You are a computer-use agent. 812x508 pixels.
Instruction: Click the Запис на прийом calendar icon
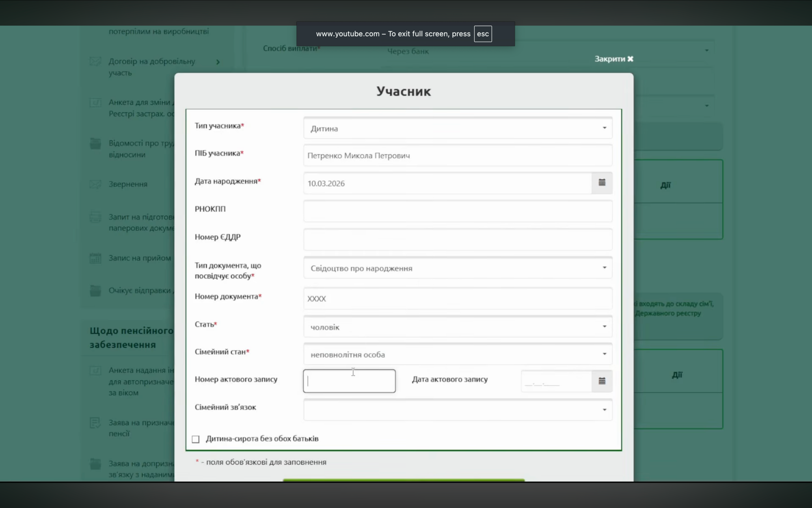coord(95,258)
